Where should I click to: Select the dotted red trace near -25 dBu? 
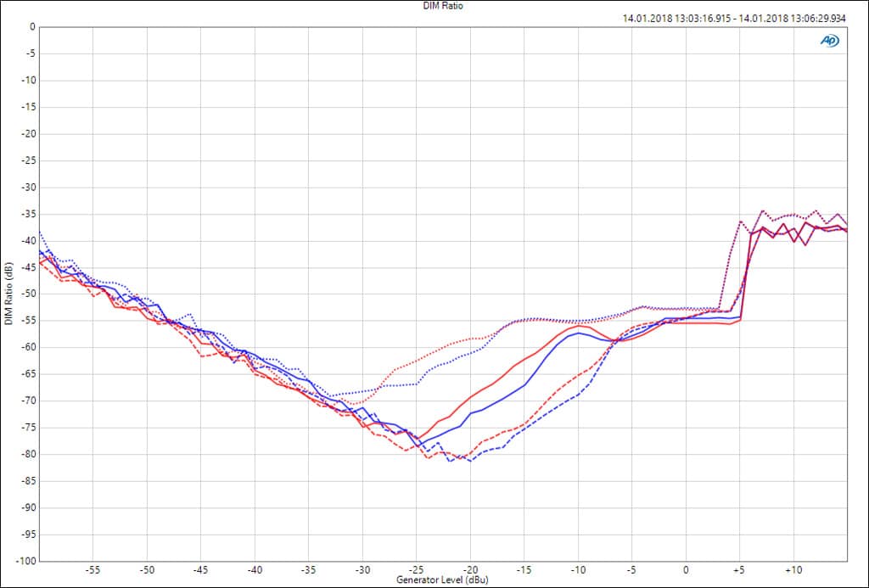[x=417, y=359]
